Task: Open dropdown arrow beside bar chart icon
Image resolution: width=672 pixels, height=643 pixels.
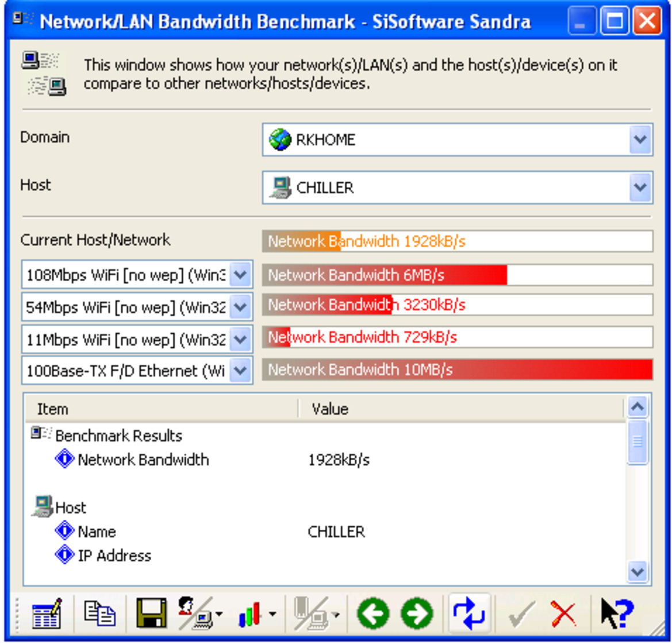Action: [x=272, y=614]
